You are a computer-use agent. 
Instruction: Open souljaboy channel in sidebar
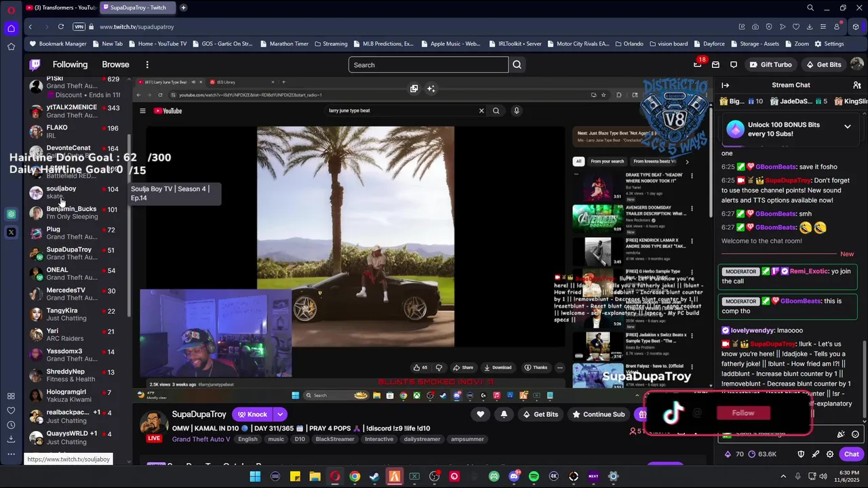[75, 192]
